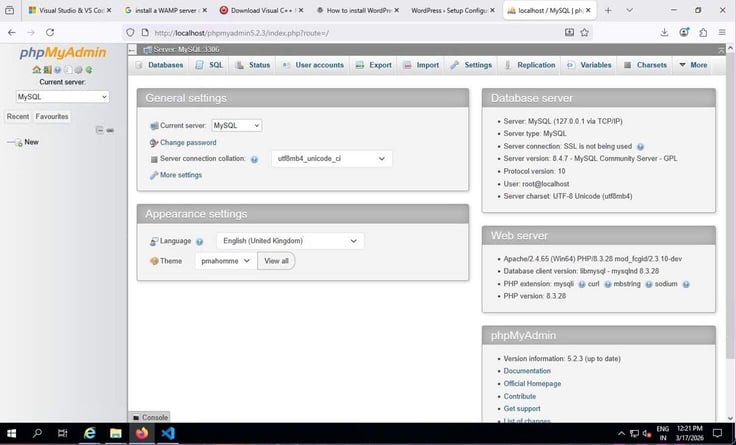The height and width of the screenshot is (445, 736).
Task: Show the Favourites tables list
Action: (52, 116)
